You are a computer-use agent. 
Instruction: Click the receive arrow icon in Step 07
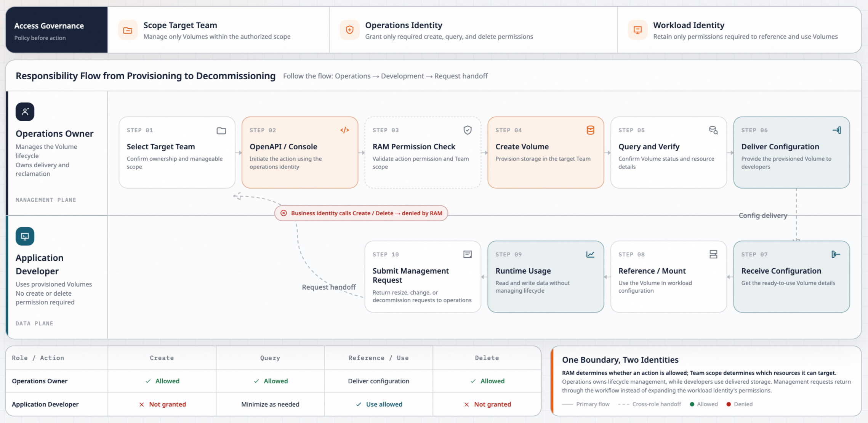(x=836, y=254)
